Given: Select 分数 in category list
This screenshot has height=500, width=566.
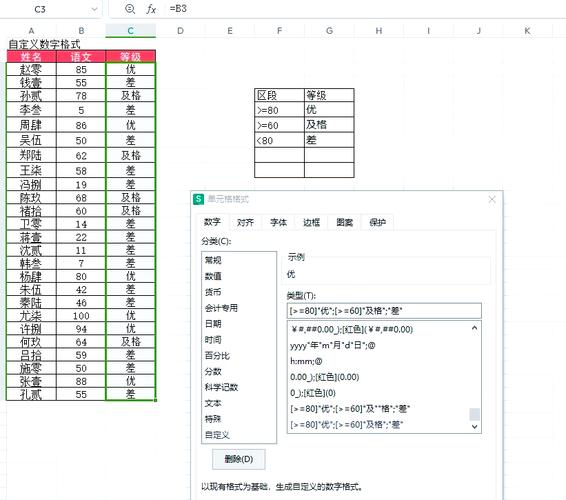Looking at the screenshot, I should (239, 371).
